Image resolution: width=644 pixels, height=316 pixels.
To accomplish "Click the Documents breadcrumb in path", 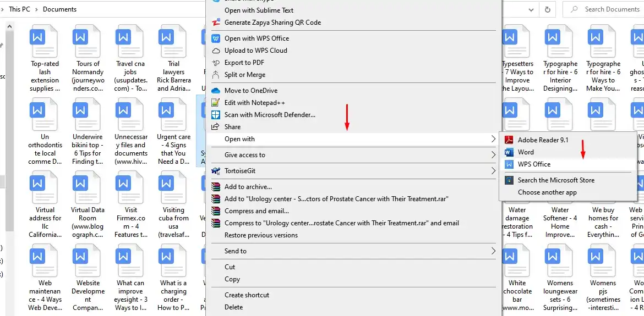I will pyautogui.click(x=59, y=9).
